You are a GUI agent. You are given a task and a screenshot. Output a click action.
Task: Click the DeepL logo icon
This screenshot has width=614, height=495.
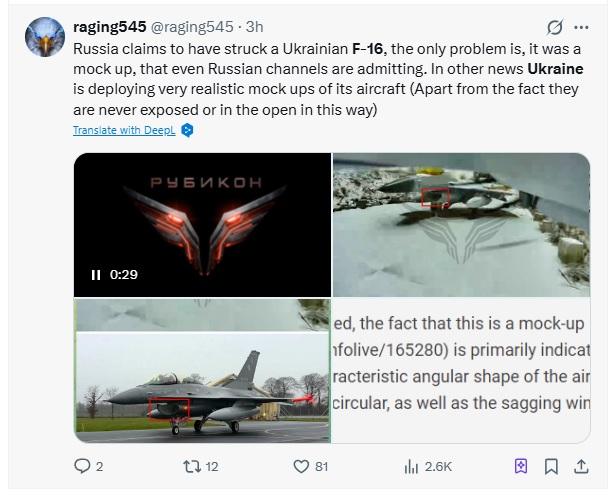click(x=187, y=130)
